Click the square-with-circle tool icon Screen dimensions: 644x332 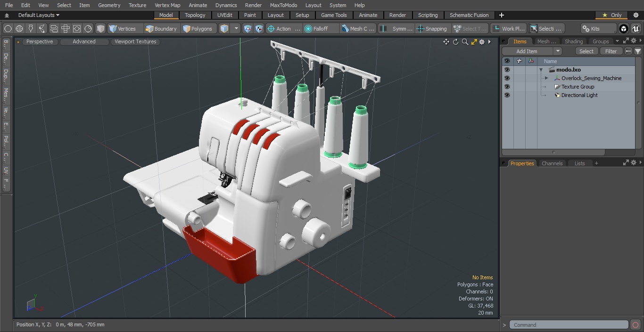tap(77, 29)
